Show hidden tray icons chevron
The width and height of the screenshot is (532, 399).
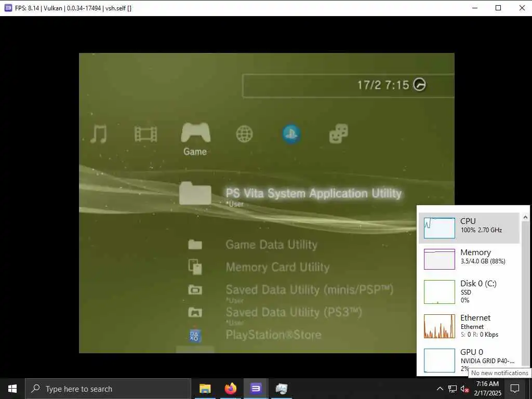(440, 389)
